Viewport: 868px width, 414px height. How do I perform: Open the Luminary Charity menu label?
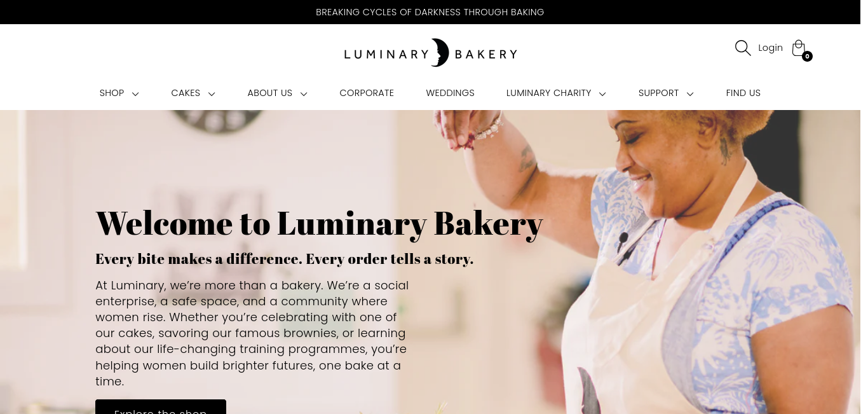pyautogui.click(x=549, y=93)
